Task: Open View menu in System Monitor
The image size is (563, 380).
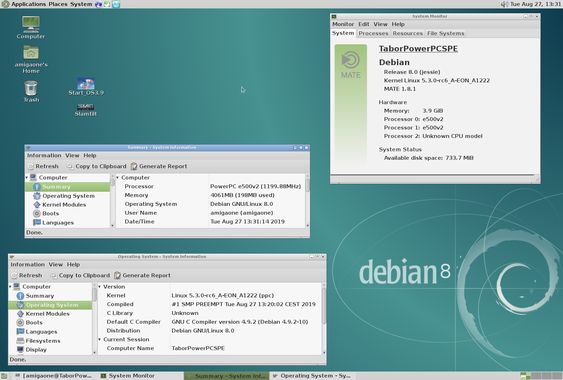Action: click(380, 24)
